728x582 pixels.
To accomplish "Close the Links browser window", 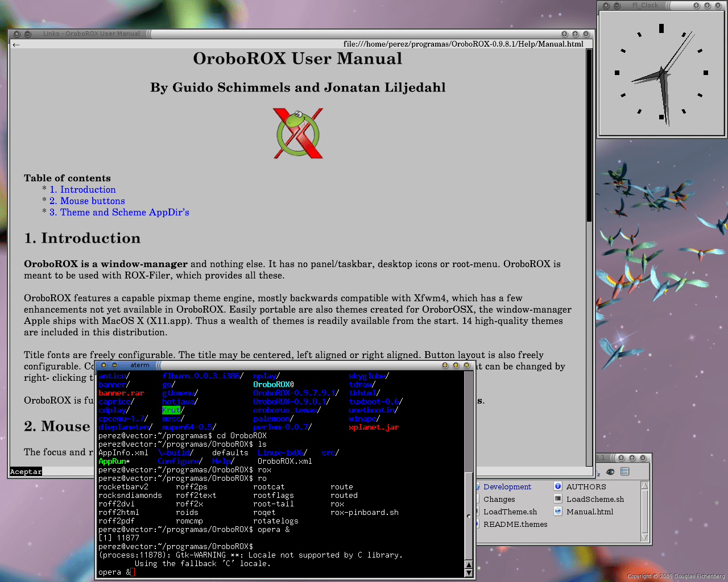I will tap(586, 34).
